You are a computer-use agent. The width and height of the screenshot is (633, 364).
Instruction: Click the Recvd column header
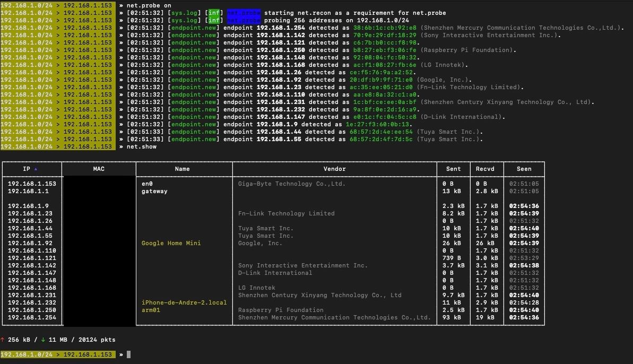pos(485,169)
